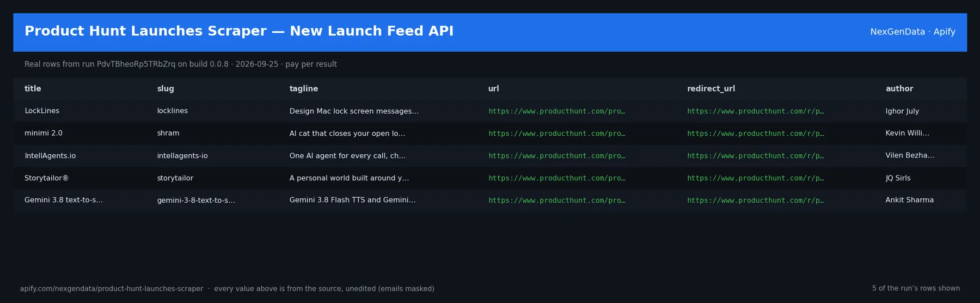Select the IntellAgents.io title cell
This screenshot has width=980, height=303.
(x=50, y=156)
